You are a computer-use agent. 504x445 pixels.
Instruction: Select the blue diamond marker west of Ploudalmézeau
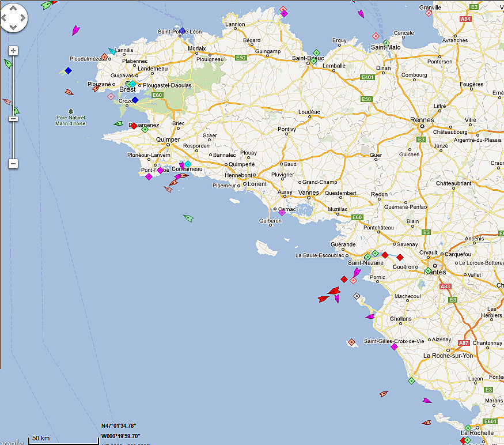pyautogui.click(x=68, y=70)
